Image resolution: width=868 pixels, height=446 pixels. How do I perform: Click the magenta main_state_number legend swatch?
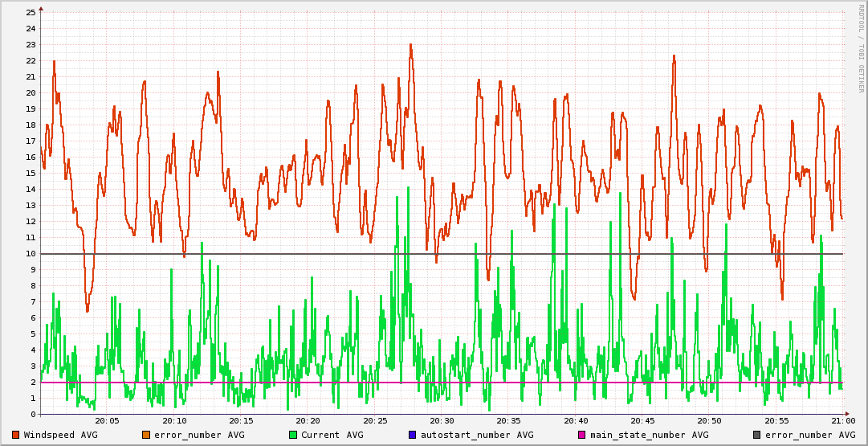click(x=582, y=435)
